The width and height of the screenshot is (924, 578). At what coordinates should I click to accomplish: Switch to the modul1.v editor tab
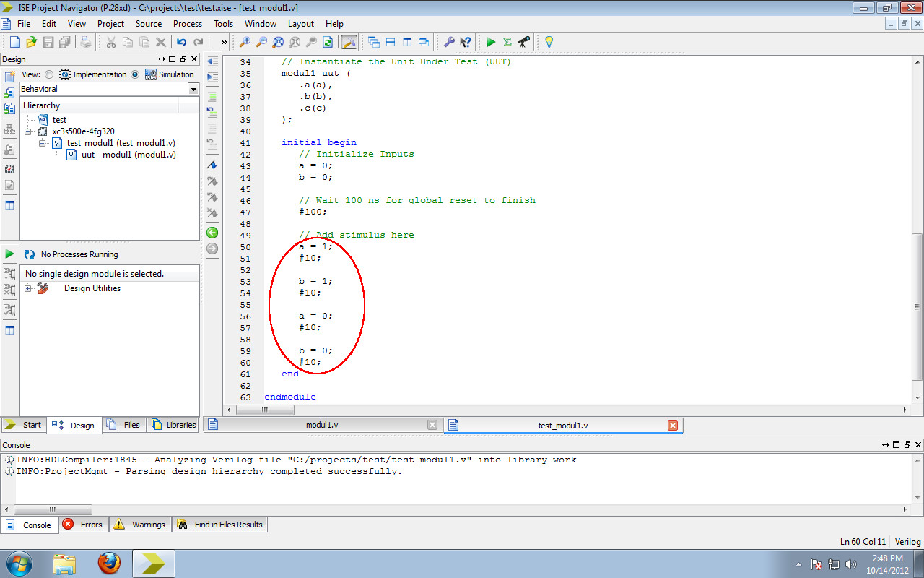click(321, 425)
